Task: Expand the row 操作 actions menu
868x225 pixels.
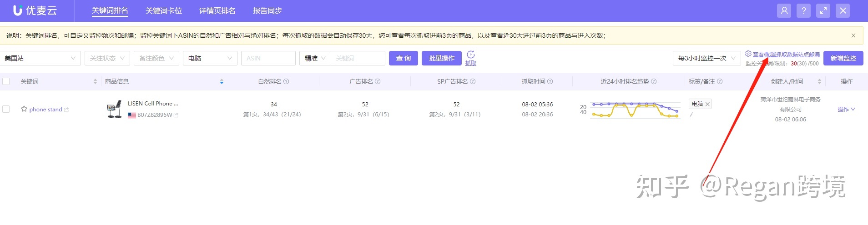Action: point(846,109)
